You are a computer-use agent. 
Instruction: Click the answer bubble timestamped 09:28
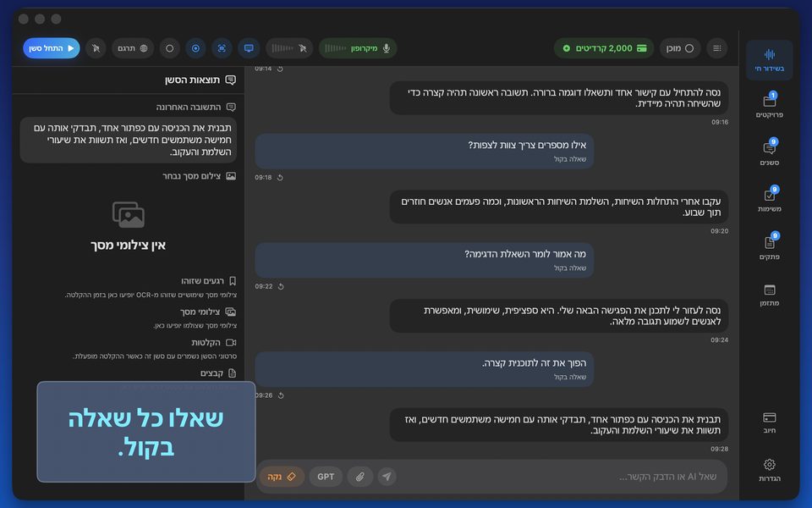(x=559, y=425)
